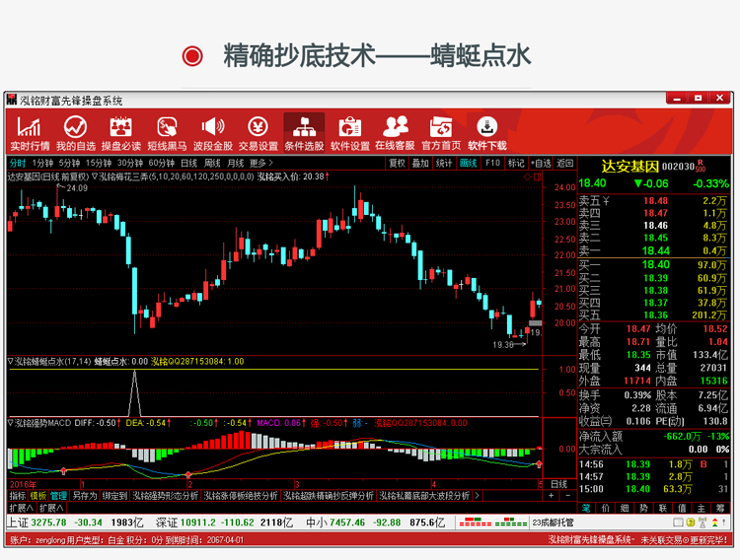Click the red rectangle icon above the chart
This screenshot has width=740, height=560.
click(537, 176)
